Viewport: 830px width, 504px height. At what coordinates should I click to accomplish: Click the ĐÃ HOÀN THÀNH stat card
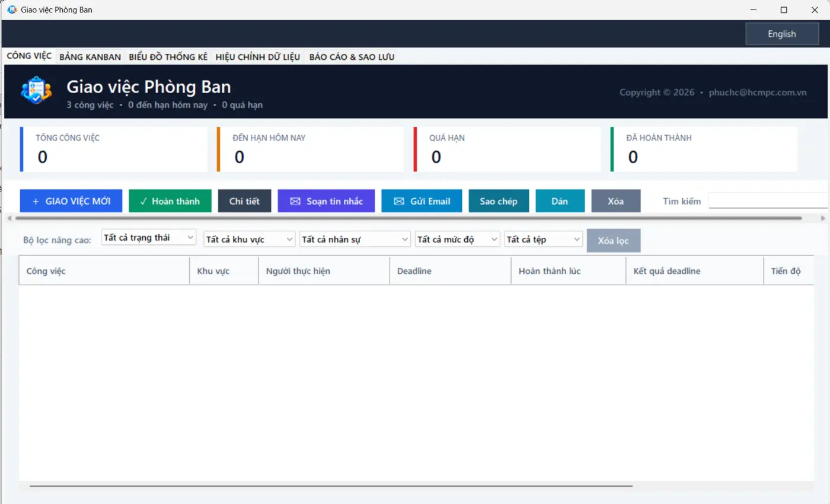[704, 149]
